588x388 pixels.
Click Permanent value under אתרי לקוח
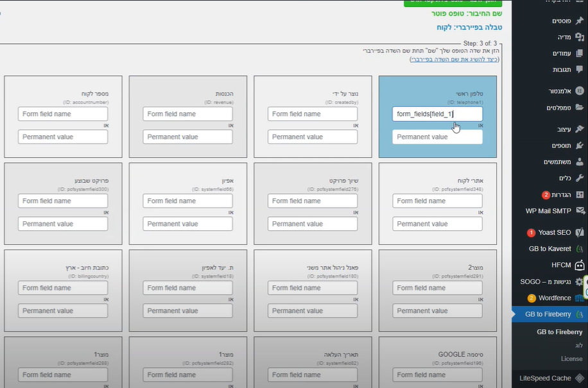pyautogui.click(x=437, y=224)
